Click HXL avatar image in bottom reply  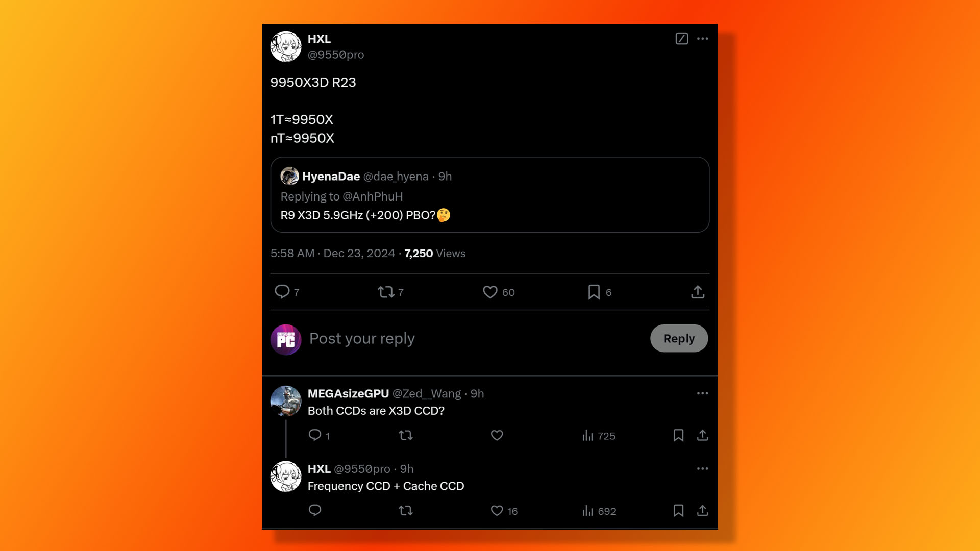(285, 477)
